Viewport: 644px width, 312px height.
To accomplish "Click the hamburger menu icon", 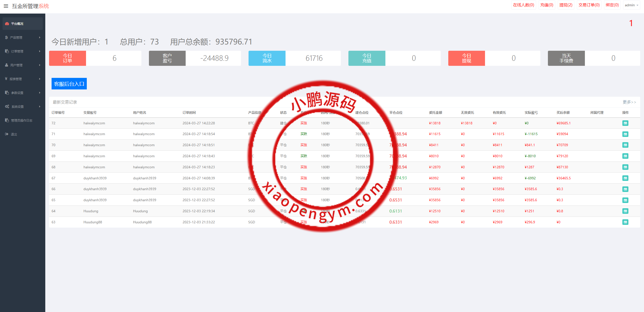I will pos(6,6).
